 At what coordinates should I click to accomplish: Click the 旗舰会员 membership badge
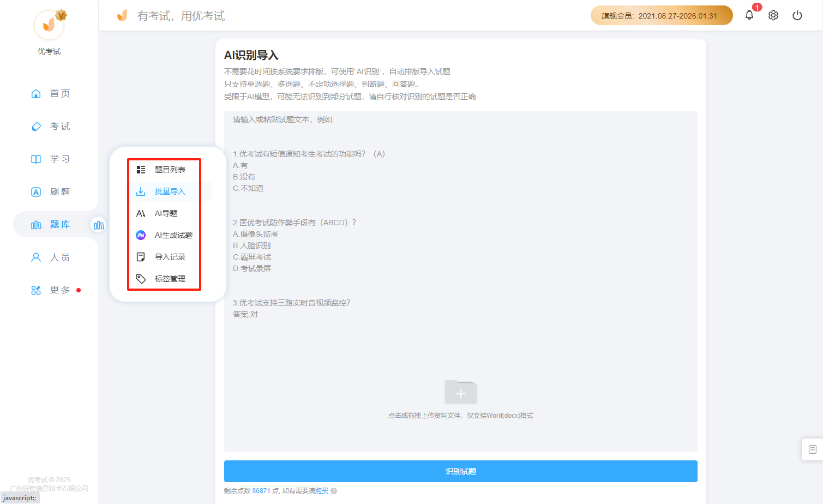[662, 15]
